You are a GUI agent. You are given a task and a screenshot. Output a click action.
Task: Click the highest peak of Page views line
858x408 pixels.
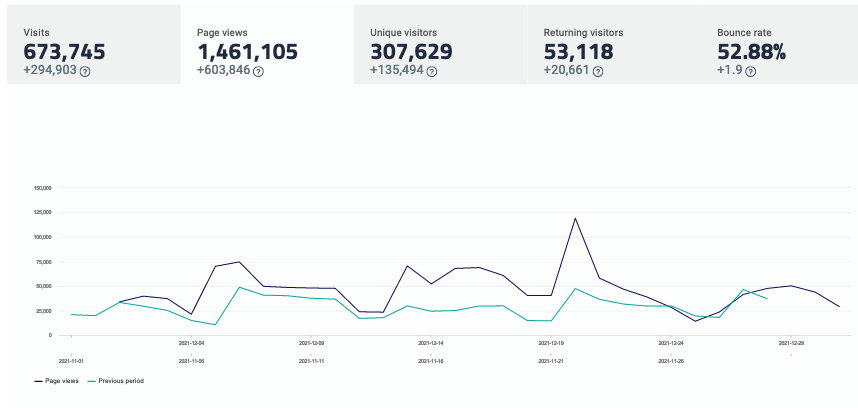[x=575, y=218]
